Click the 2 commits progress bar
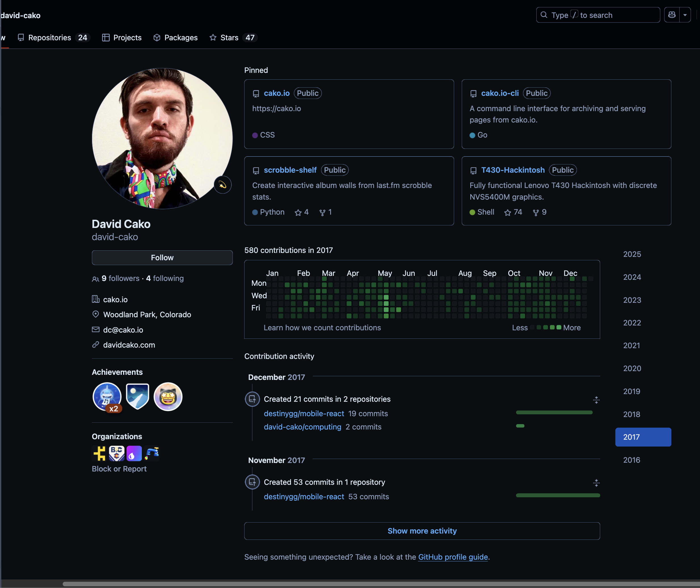The image size is (700, 588). 520,426
